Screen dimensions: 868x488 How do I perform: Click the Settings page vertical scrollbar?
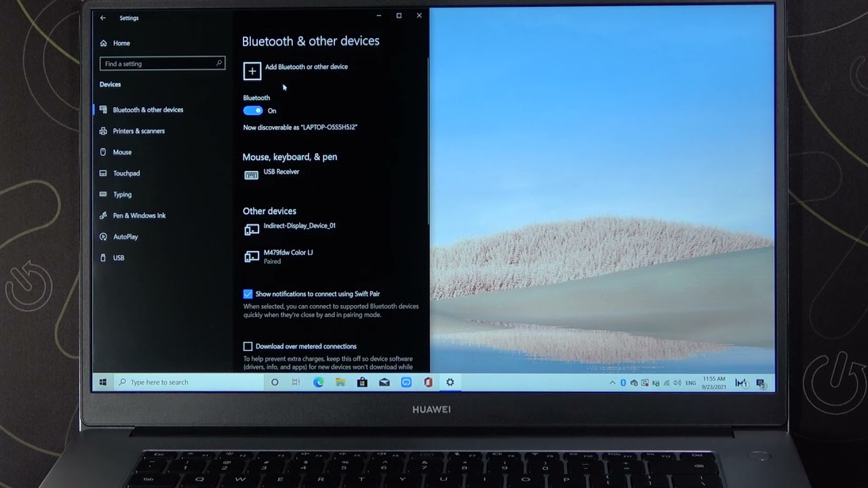coord(428,141)
